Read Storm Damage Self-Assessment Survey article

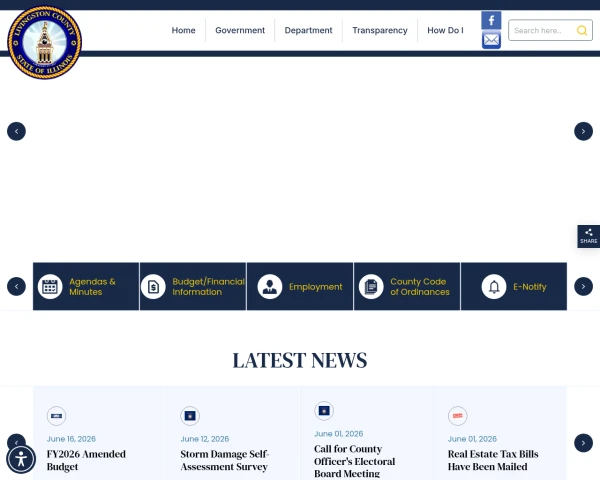coord(225,460)
